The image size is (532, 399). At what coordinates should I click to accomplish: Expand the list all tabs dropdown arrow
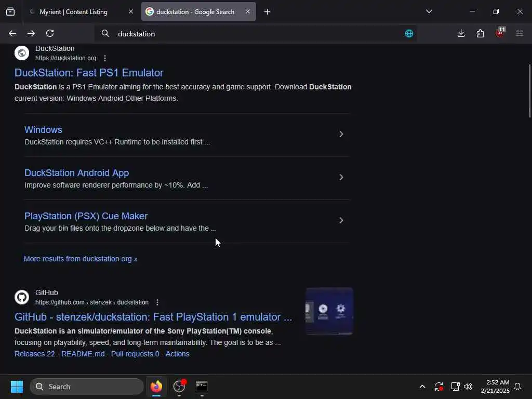[x=429, y=11]
